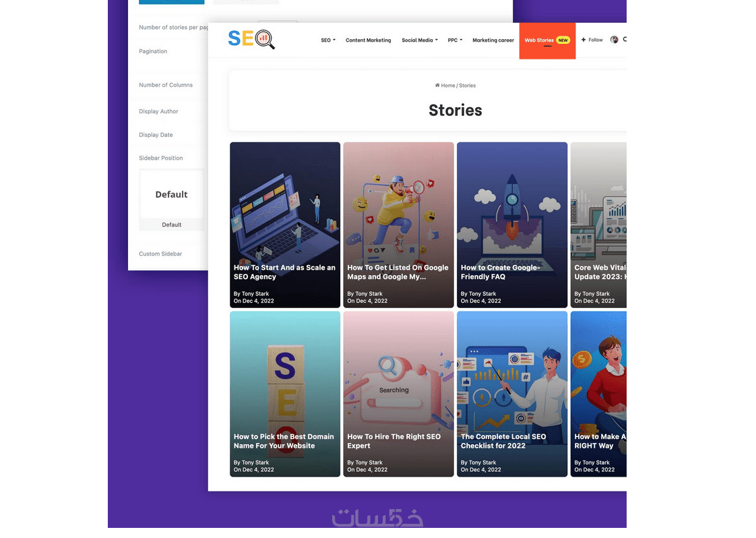Open How To Hire The Right SEO Expert
The height and width of the screenshot is (538, 756).
[398, 394]
